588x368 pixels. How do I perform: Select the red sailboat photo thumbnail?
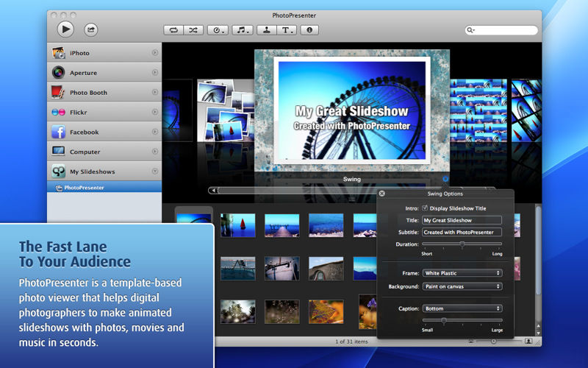tap(237, 225)
